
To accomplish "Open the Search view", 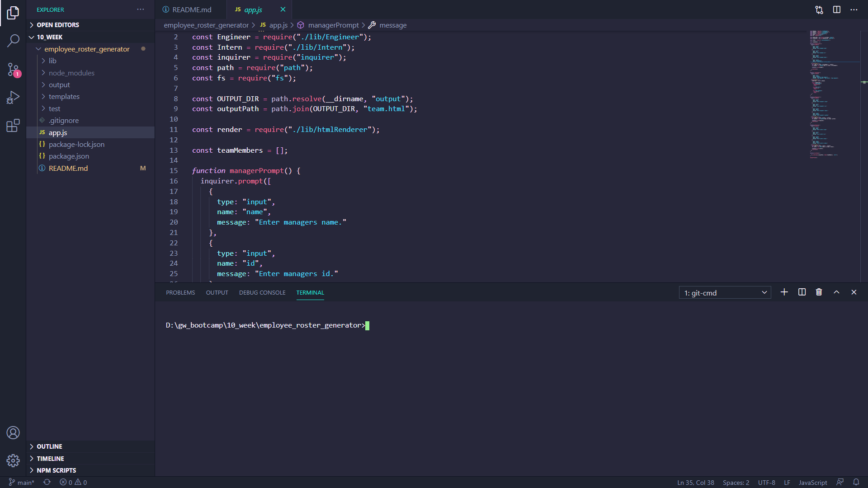I will point(13,41).
